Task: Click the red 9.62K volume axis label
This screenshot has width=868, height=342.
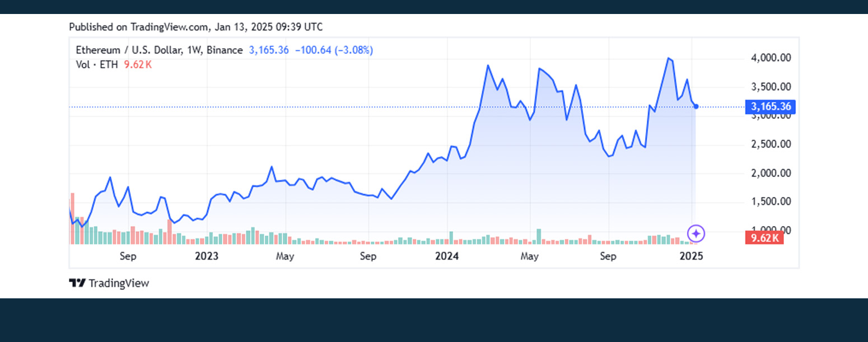Action: (x=764, y=238)
